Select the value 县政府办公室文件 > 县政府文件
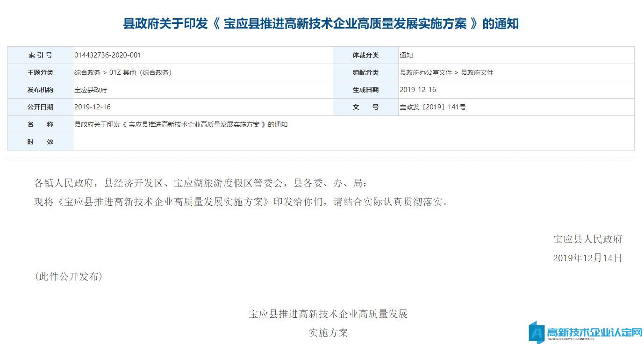The height and width of the screenshot is (344, 644). pyautogui.click(x=446, y=72)
